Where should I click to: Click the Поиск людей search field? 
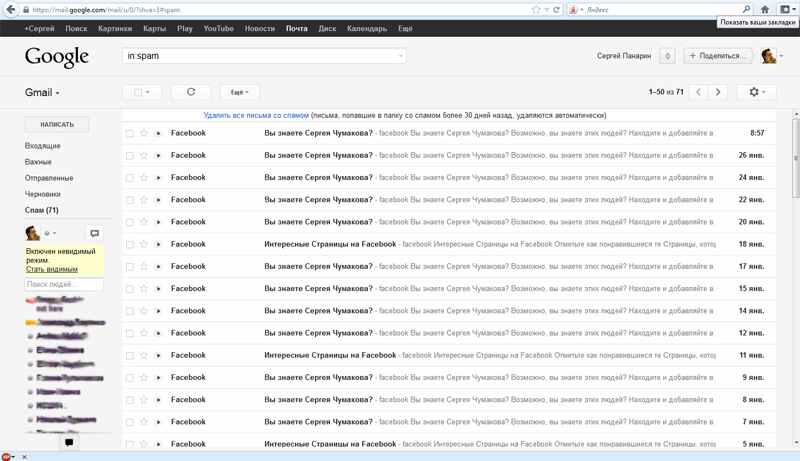tap(64, 285)
